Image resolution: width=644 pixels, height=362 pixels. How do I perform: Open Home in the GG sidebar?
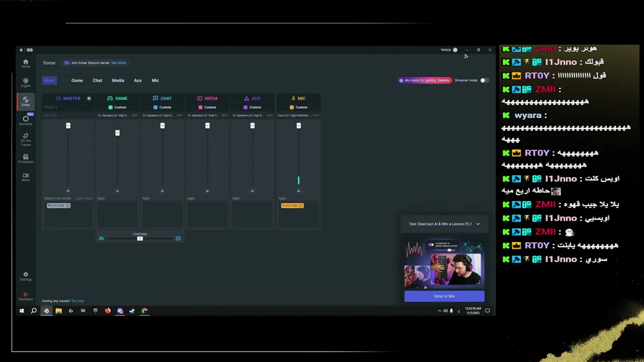(26, 63)
